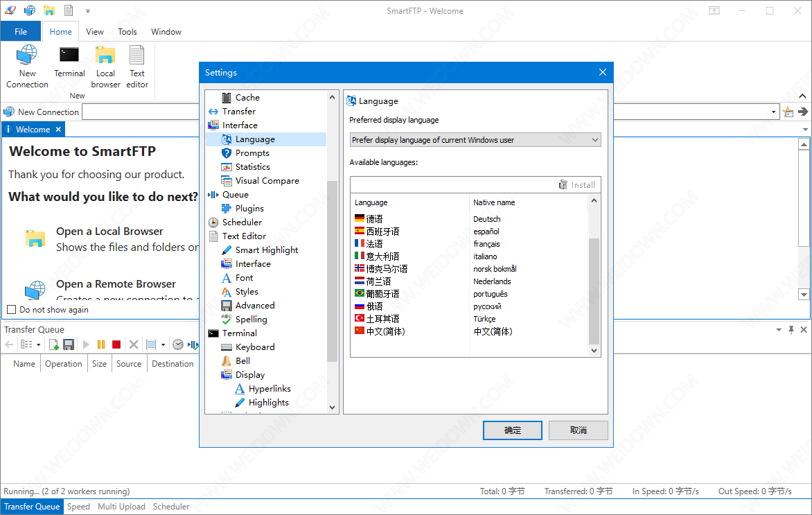Viewport: 812px width, 515px height.
Task: Click the favorites star icon by address bar
Action: (x=788, y=112)
